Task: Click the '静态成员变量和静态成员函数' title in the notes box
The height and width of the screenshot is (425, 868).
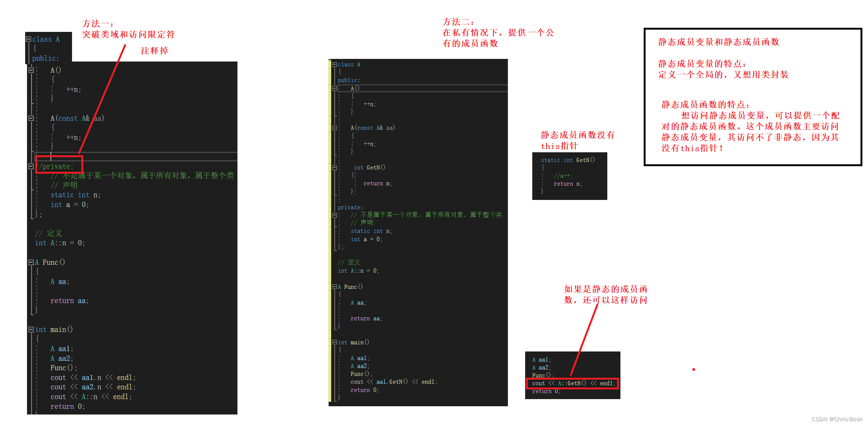Action: pyautogui.click(x=719, y=42)
